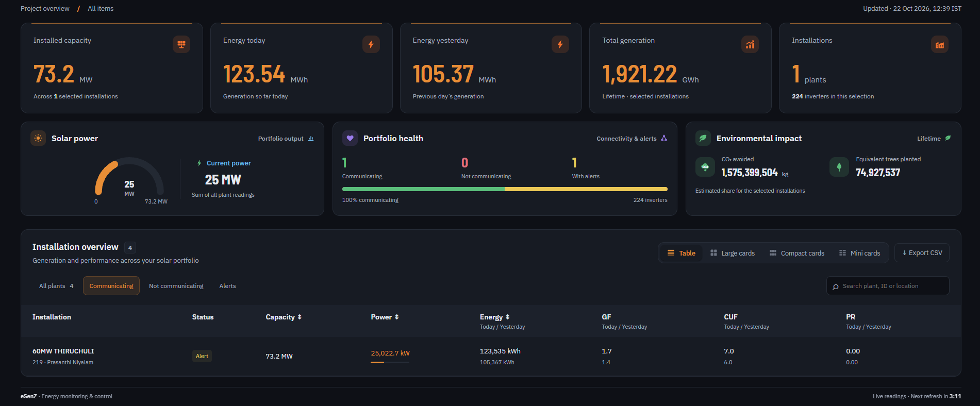Viewport: 980px width, 406px height.
Task: Sort the table by Energy column
Action: pos(494,317)
